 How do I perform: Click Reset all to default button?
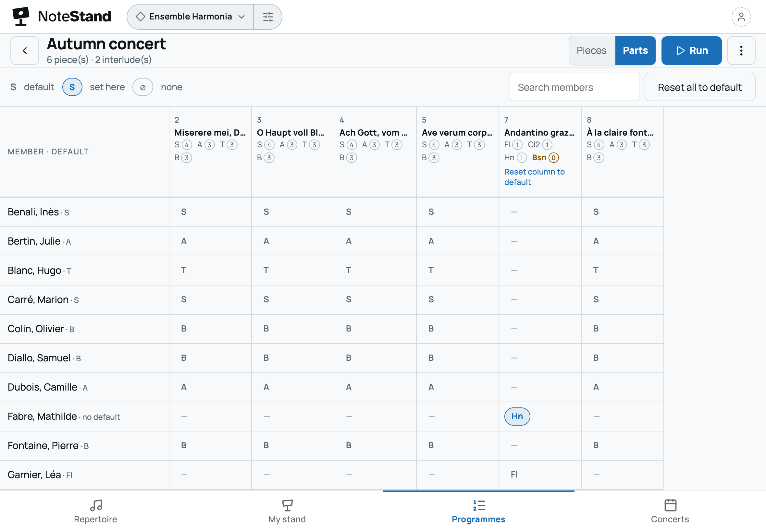(700, 87)
